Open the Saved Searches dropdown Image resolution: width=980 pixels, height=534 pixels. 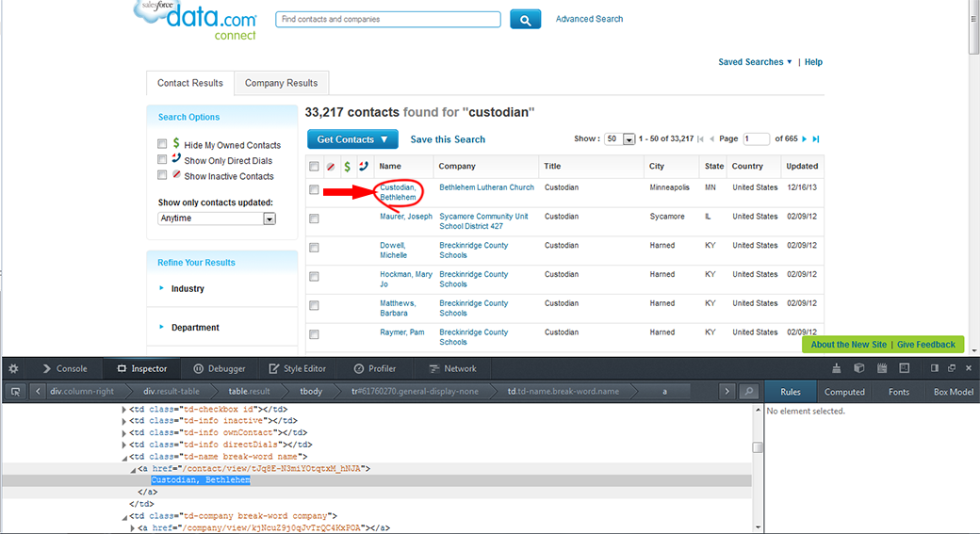[x=755, y=62]
